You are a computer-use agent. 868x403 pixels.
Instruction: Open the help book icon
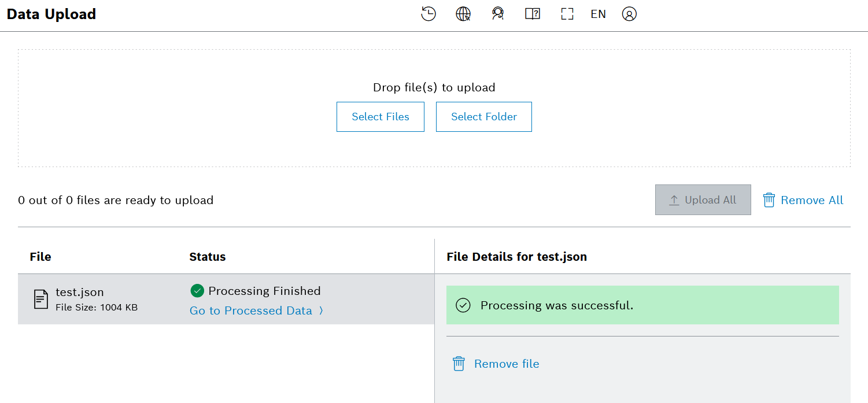(x=533, y=14)
